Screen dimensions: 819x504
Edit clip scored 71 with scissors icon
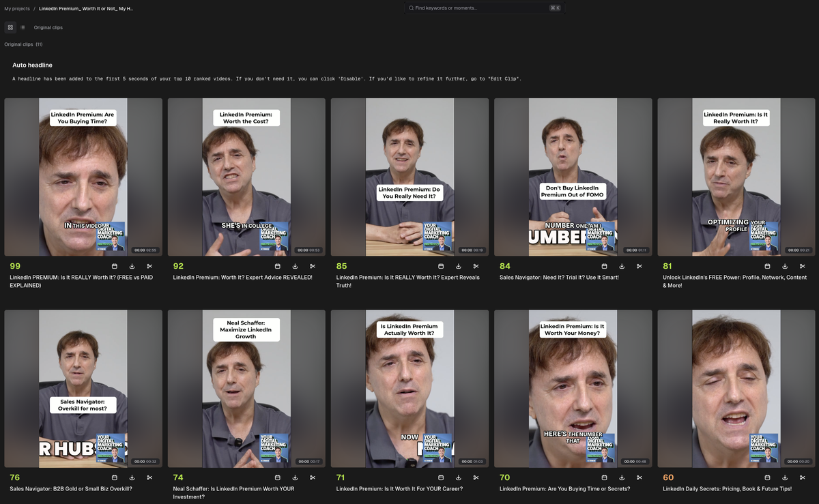click(476, 477)
